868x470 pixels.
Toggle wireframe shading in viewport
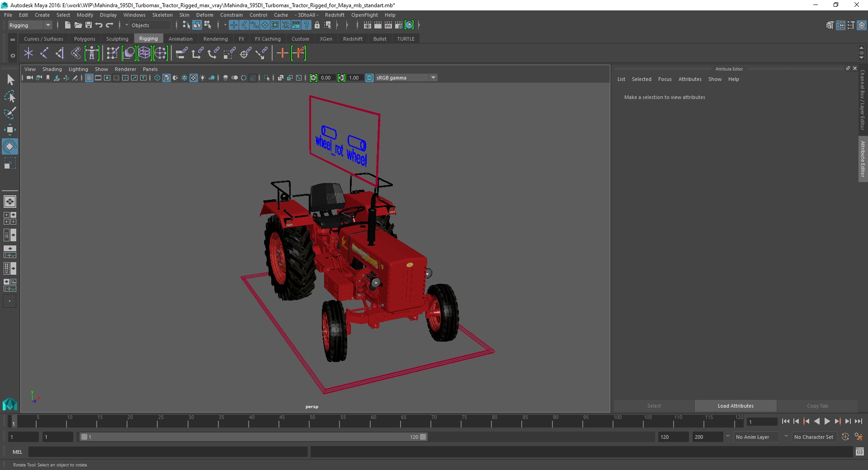coord(157,78)
